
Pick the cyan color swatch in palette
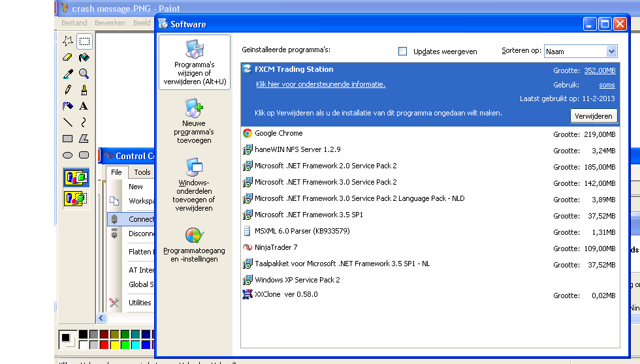click(x=136, y=345)
